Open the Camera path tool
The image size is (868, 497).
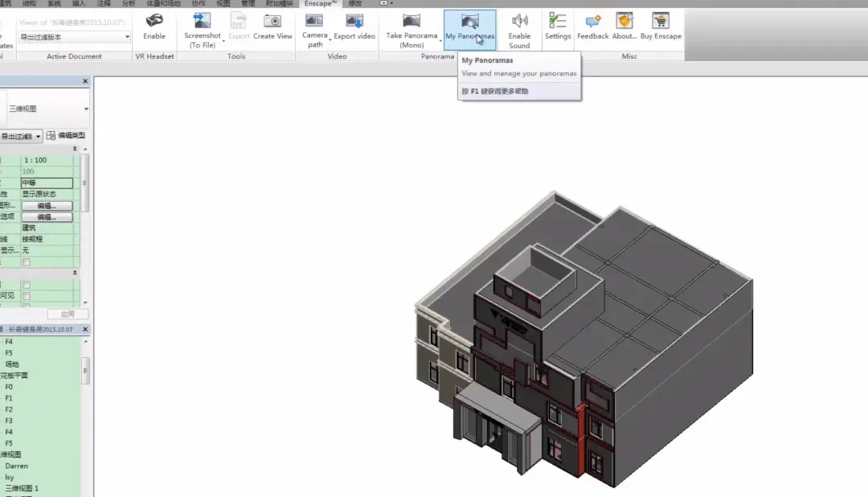pos(314,30)
